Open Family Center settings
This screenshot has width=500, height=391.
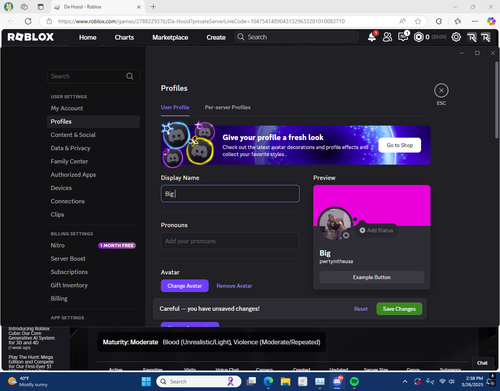(x=93, y=162)
